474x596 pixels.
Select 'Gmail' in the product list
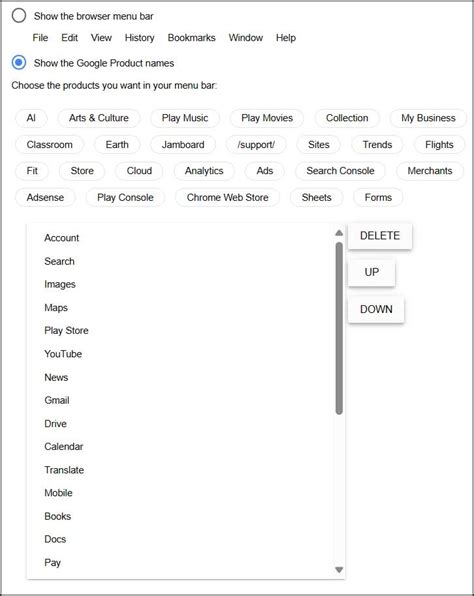coord(181,400)
